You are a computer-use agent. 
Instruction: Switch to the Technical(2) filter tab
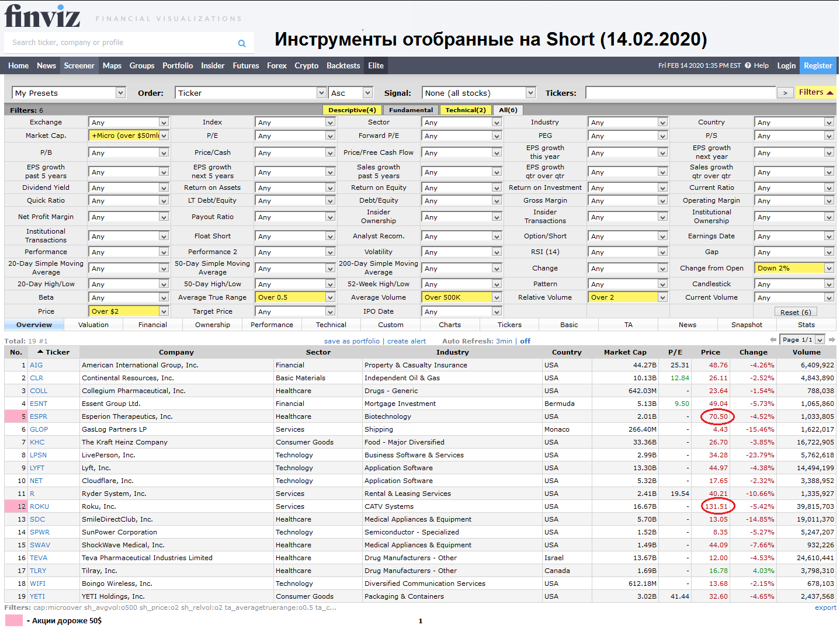466,110
